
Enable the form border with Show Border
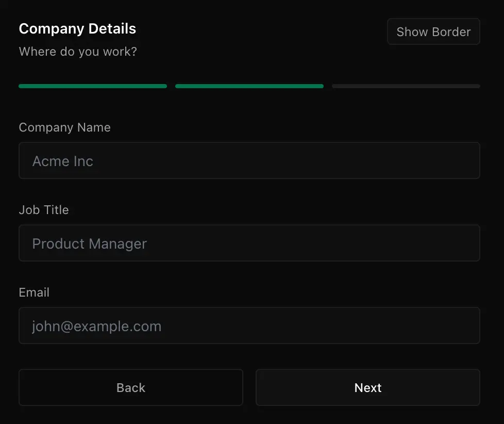[433, 31]
